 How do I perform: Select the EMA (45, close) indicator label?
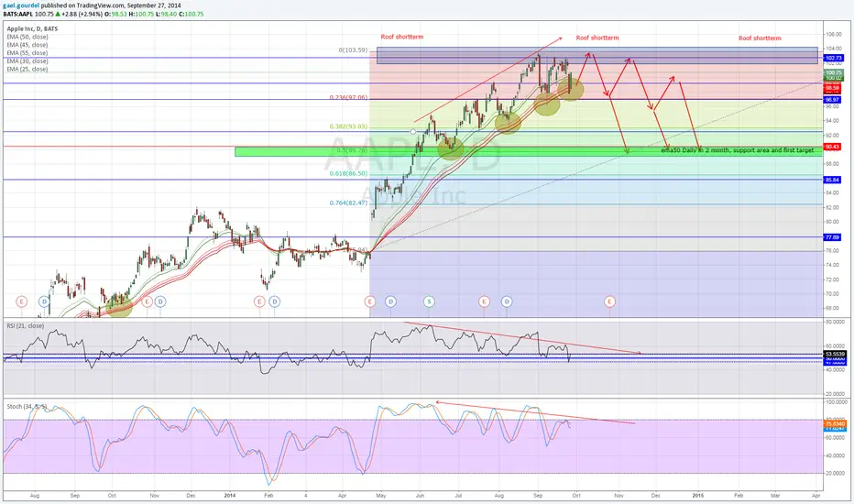click(27, 45)
